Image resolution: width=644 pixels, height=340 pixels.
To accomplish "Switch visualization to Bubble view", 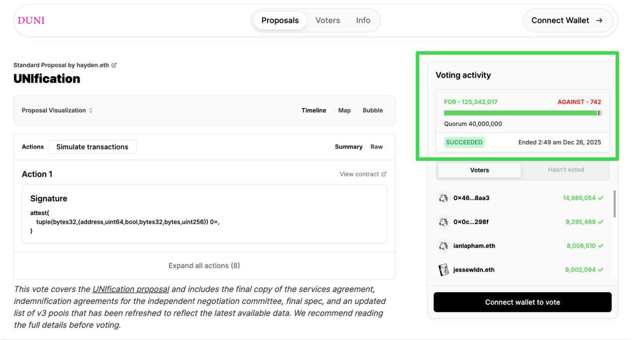I will (372, 110).
